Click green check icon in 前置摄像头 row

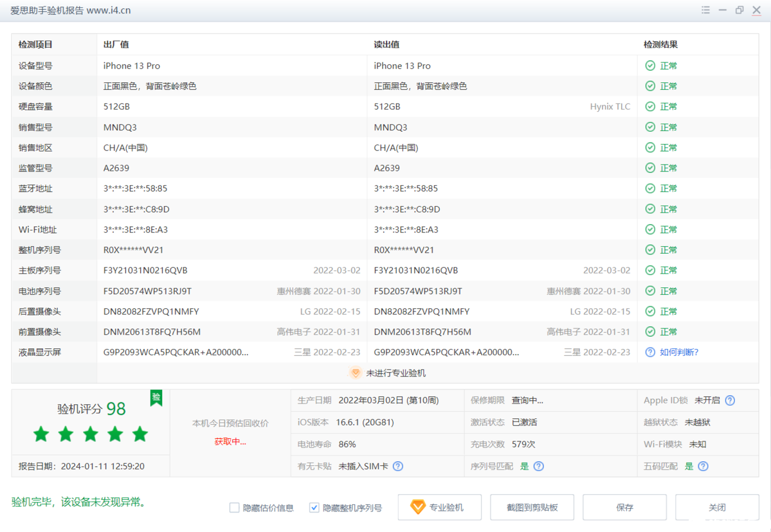[x=650, y=332]
